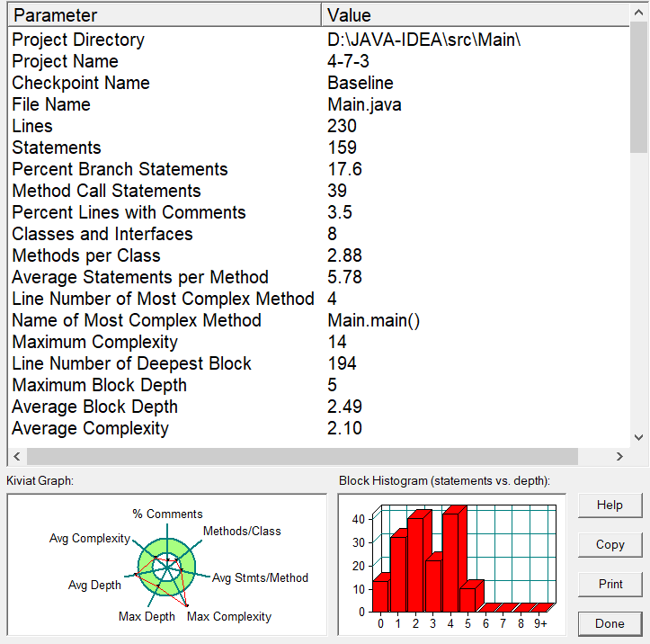Select the Lines parameter row
Screen dimensions: 650x644
319,126
